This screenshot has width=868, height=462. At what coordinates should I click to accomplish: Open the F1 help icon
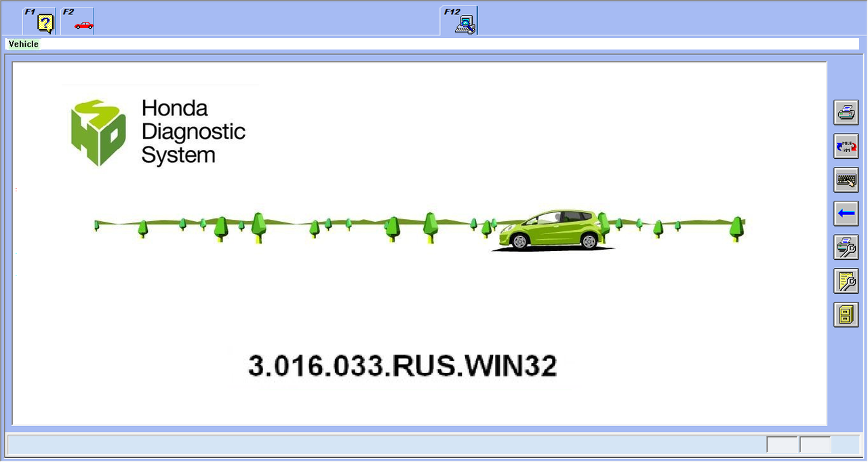[40, 21]
